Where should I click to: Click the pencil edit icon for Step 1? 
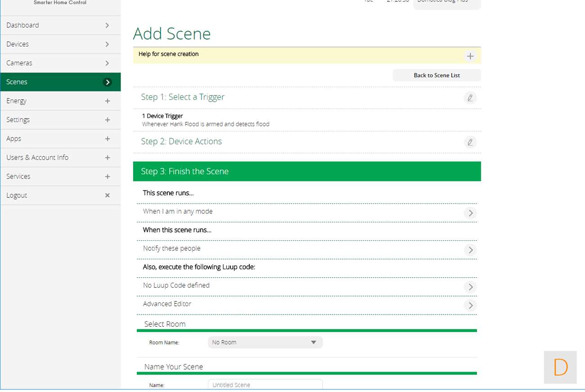click(x=470, y=98)
